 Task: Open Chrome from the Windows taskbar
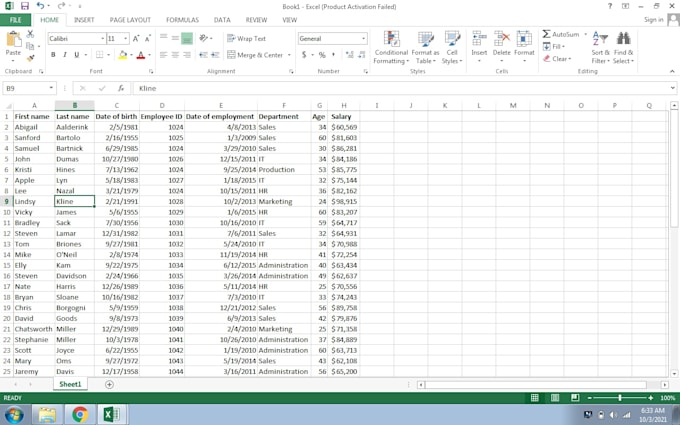tap(80, 415)
